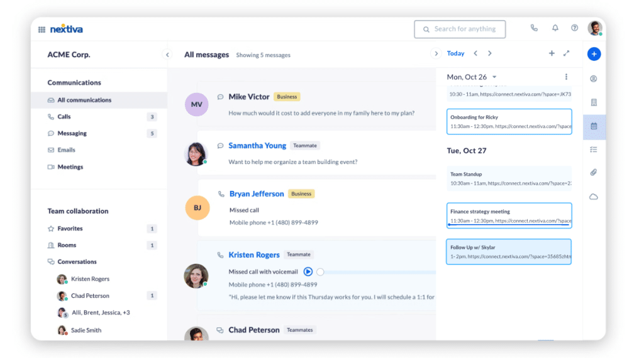Screen dimensions: 644x358
Task: Click the Calls unread badge 3
Action: click(152, 117)
